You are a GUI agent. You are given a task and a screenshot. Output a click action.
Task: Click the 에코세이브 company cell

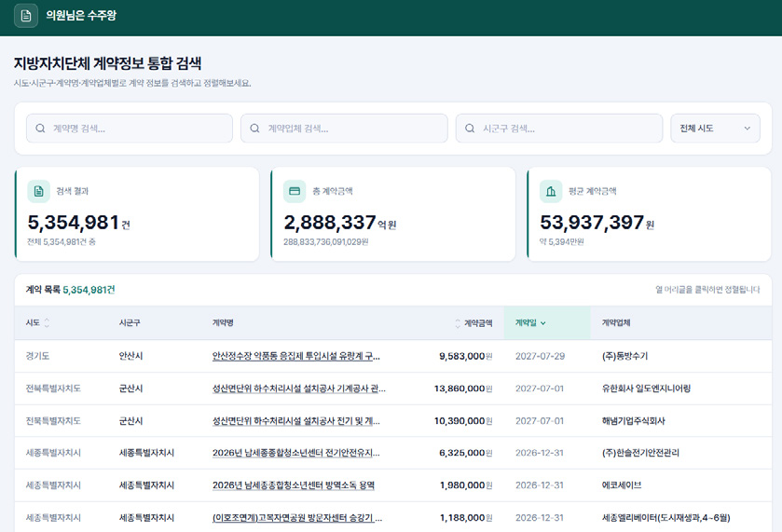click(x=622, y=485)
